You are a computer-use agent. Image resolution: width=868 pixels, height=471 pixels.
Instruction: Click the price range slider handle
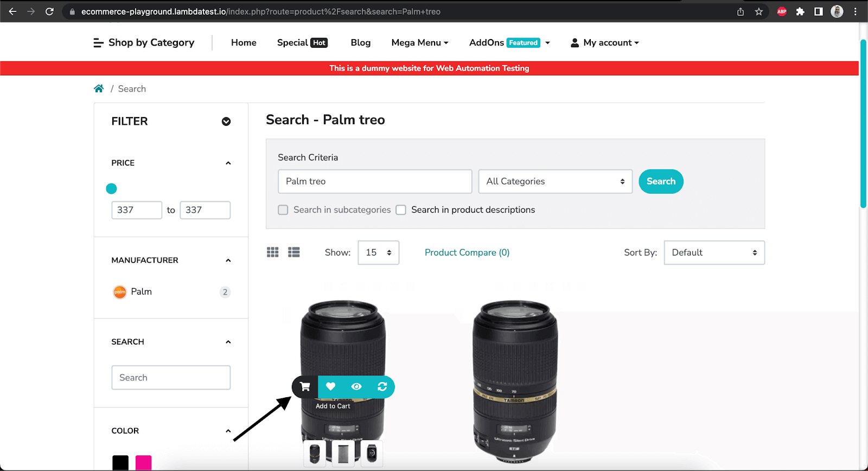click(111, 188)
